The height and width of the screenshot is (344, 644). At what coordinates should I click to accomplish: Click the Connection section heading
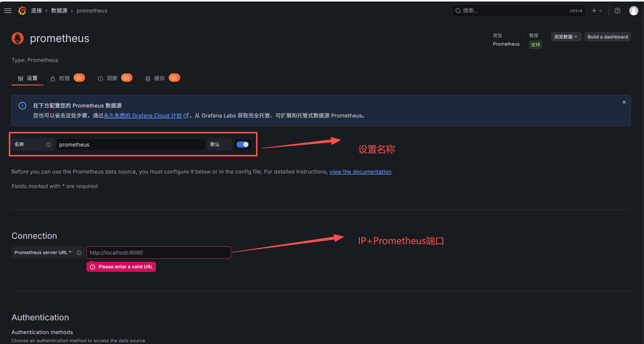34,236
